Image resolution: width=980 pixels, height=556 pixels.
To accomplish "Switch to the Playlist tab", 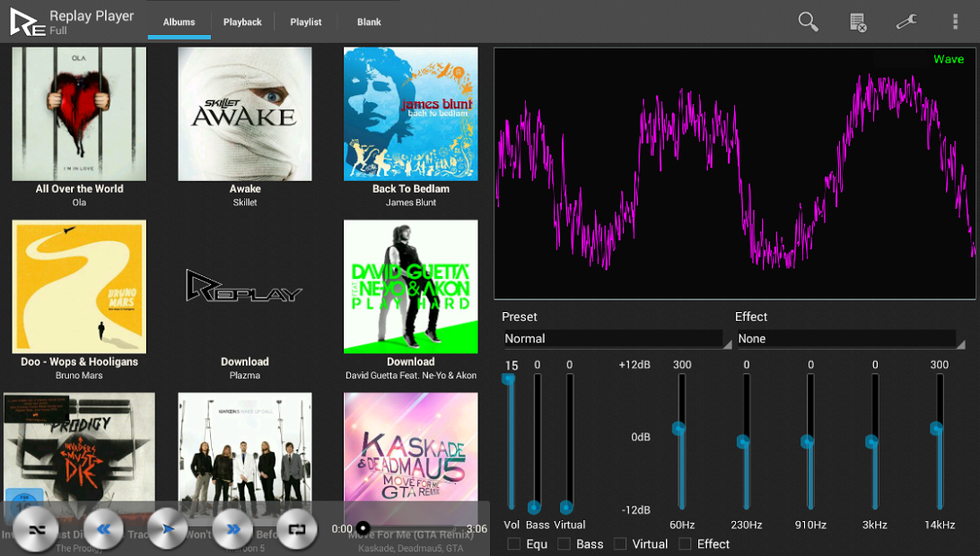I will (306, 22).
